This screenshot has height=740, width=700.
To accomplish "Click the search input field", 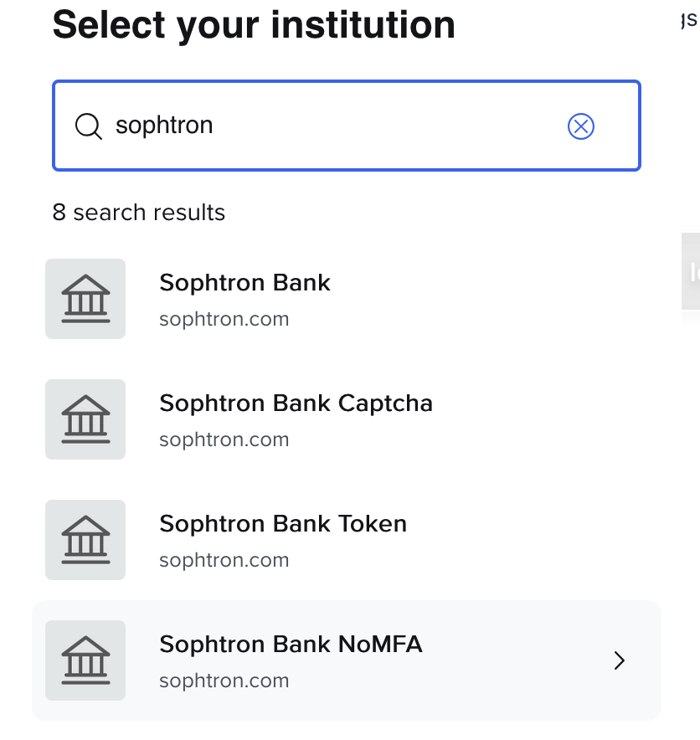I will click(x=335, y=126).
